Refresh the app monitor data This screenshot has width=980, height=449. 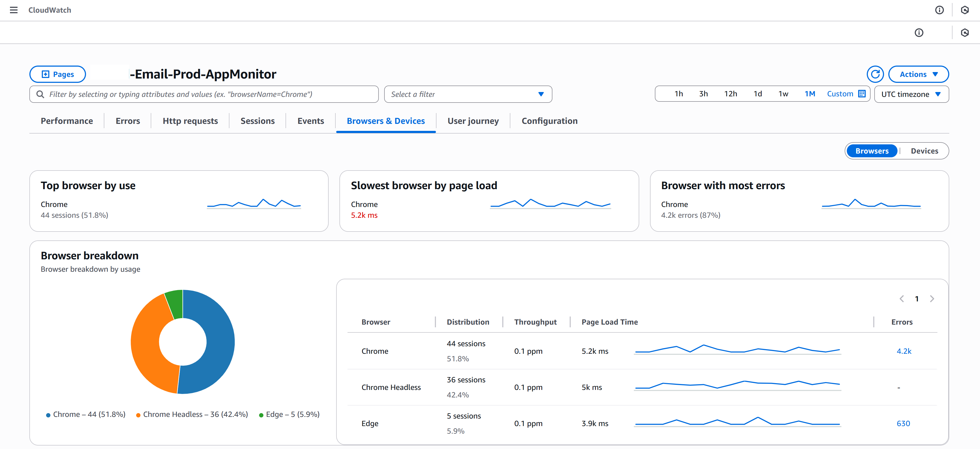pos(875,74)
